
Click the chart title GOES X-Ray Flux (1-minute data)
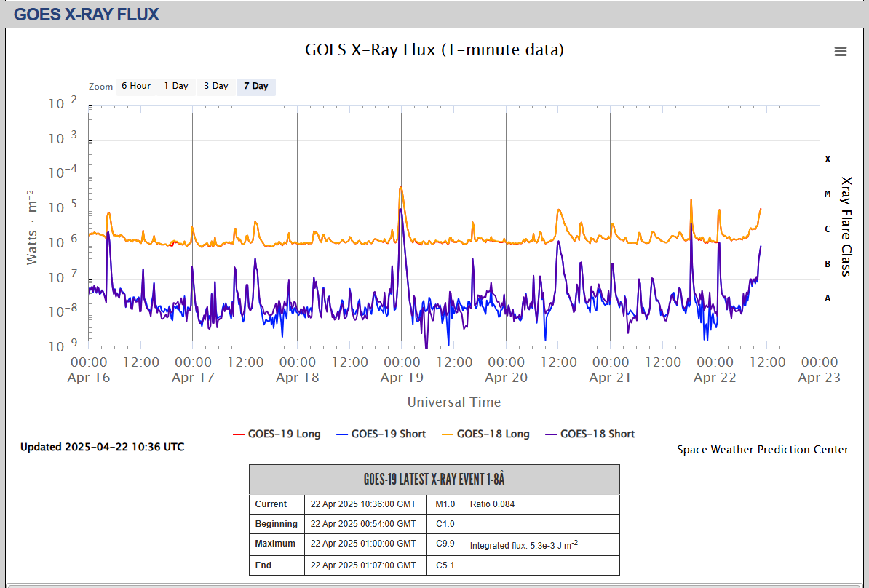pyautogui.click(x=434, y=50)
